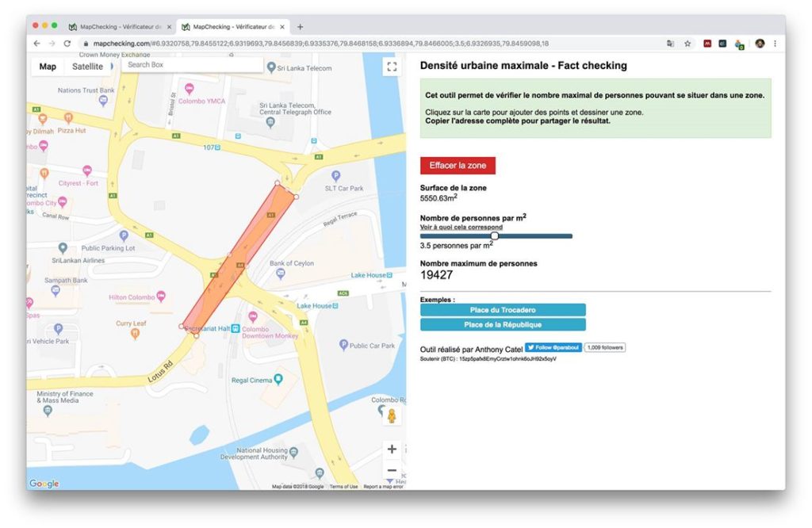
Task: Click the Nations Trust Bank marker
Action: pos(104,101)
